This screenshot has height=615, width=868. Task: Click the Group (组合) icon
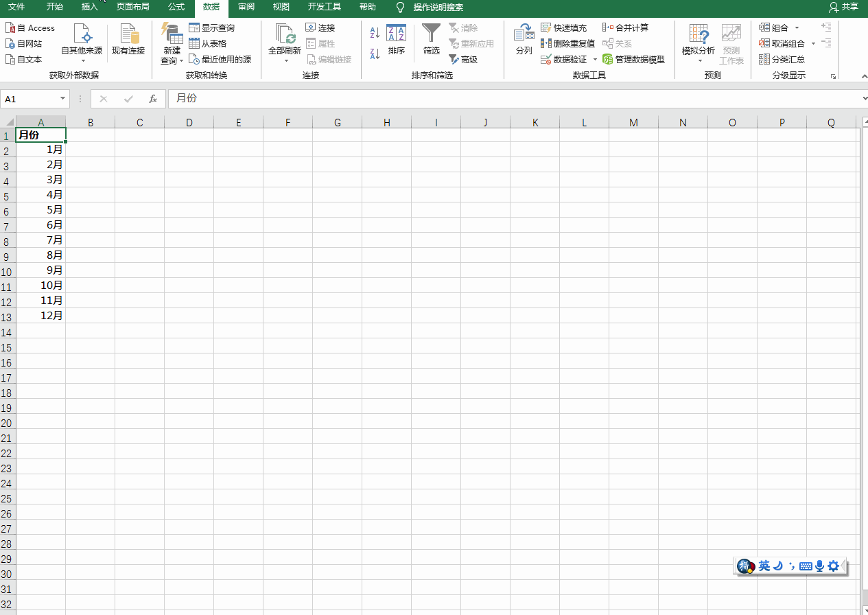pos(764,27)
